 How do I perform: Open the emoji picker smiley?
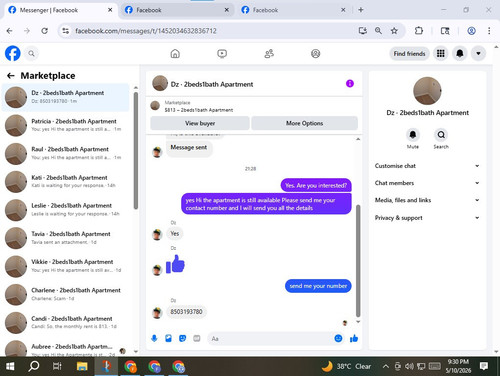[x=338, y=338]
